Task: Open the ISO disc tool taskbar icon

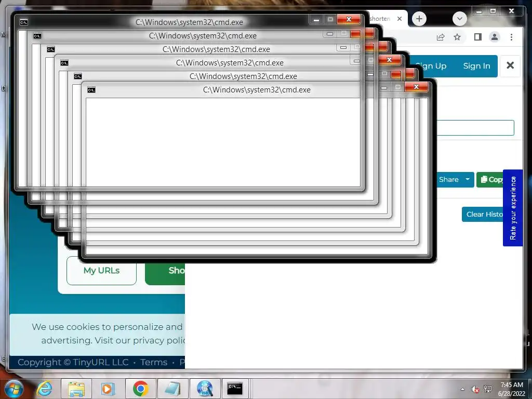Action: pos(205,389)
